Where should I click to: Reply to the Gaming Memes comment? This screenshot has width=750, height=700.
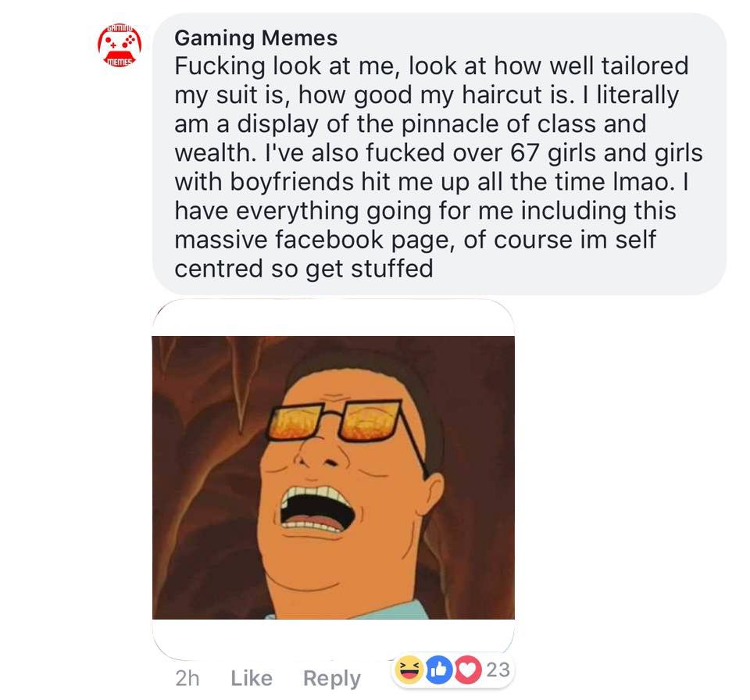[332, 679]
